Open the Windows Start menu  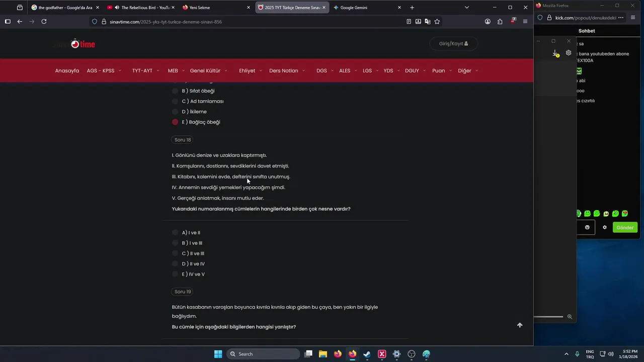(x=218, y=354)
